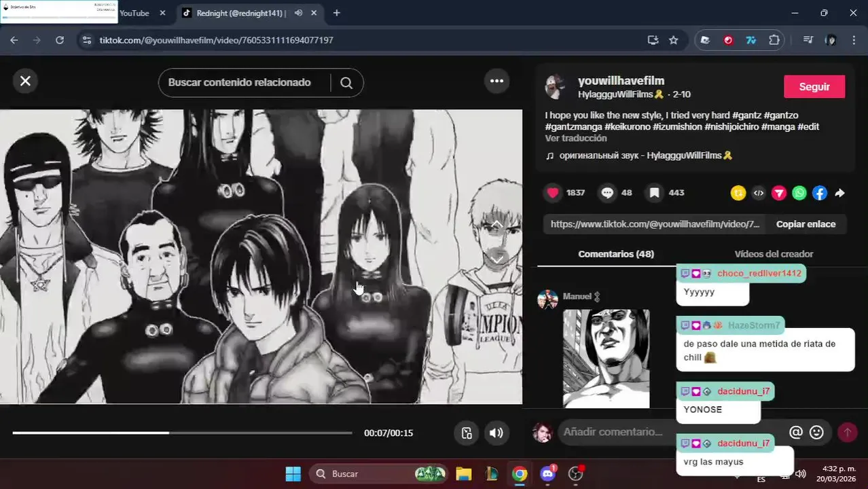Open the Chrome three-dot menu
Screen dimensions: 868x489
[x=853, y=40]
